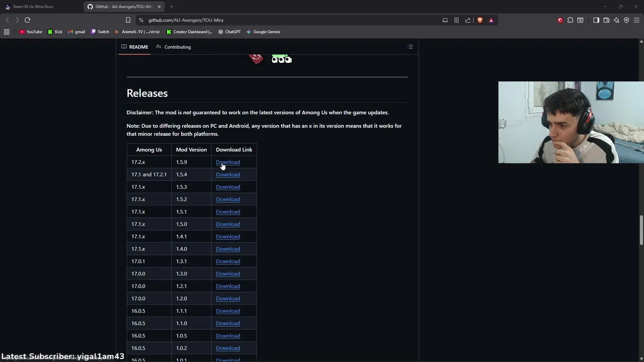Close the GitHub TOU-Mira tab
Screen dimensions: 644x362
pos(159,7)
